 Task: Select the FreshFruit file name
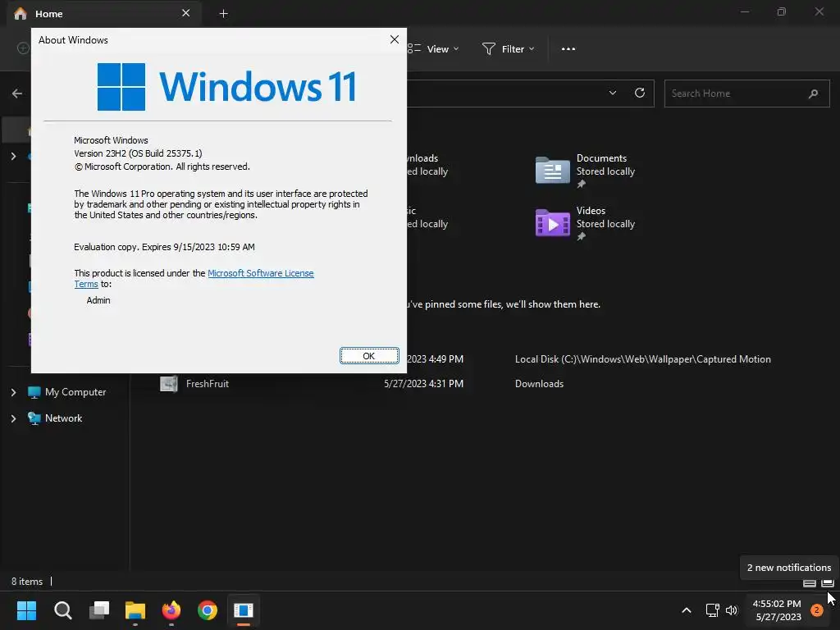(x=208, y=384)
